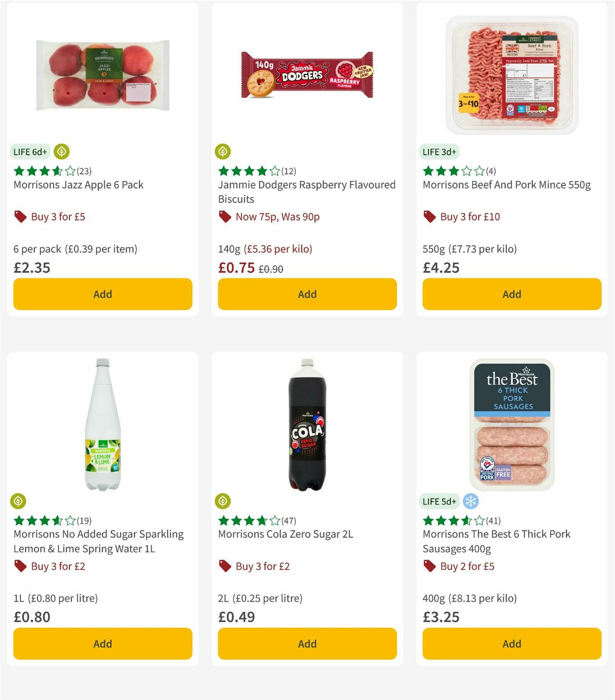Click the LIFE 6d+ badge on Jazz Apples
The height and width of the screenshot is (700, 615).
click(x=29, y=152)
